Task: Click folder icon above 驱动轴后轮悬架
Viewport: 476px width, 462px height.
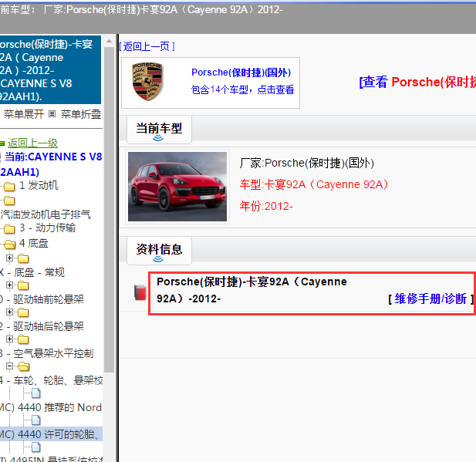Action: click(x=23, y=312)
